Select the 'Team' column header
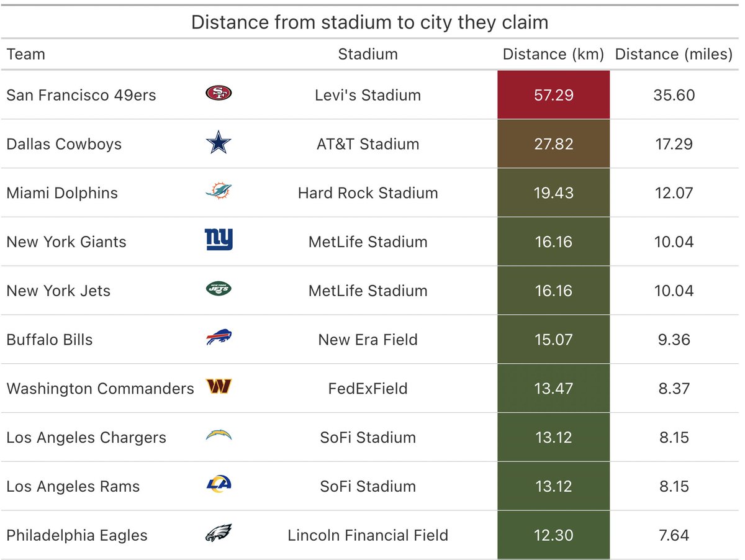 (25, 54)
